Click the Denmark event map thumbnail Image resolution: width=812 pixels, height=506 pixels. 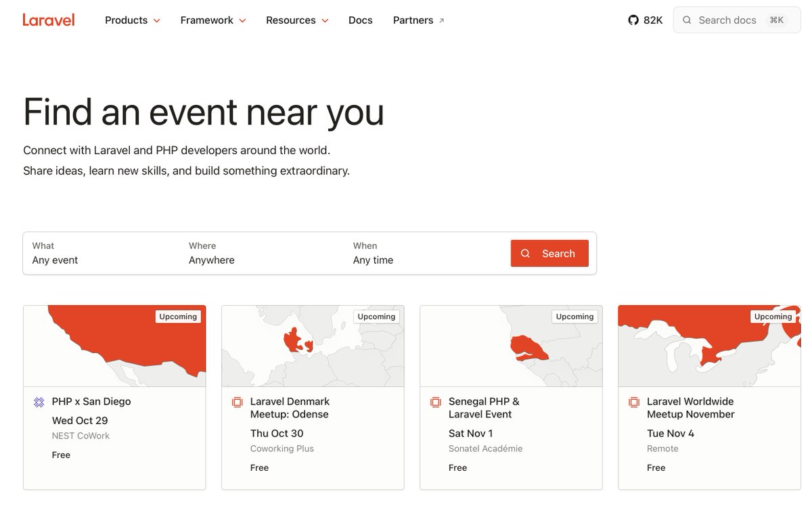tap(313, 346)
